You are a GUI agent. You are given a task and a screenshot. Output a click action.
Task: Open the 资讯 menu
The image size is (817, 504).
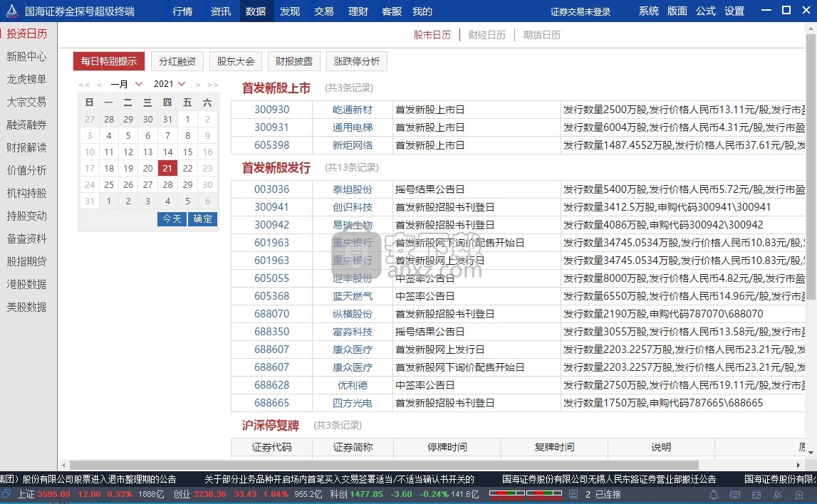click(x=221, y=11)
